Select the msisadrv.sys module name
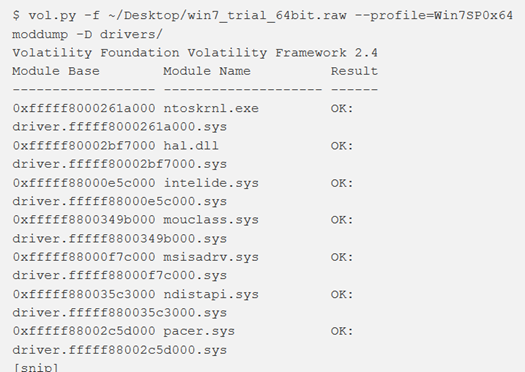Image resolution: width=525 pixels, height=372 pixels. (211, 257)
